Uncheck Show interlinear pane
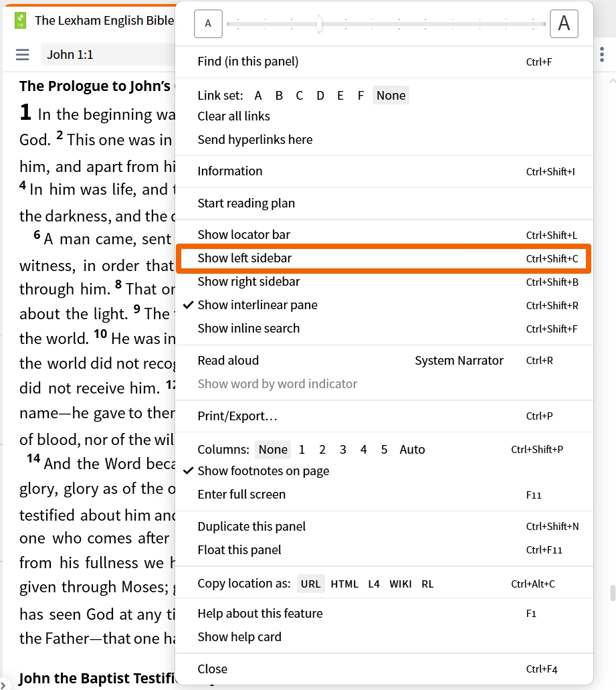 tap(385, 305)
